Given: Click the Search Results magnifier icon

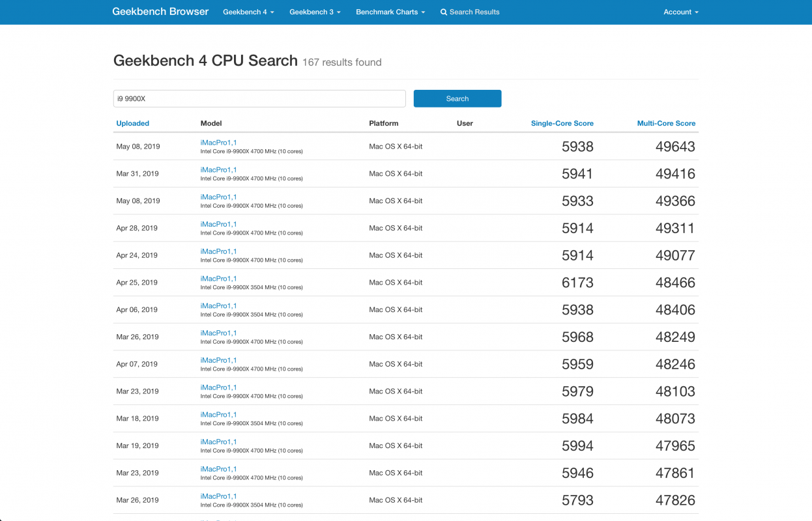Looking at the screenshot, I should pos(444,12).
